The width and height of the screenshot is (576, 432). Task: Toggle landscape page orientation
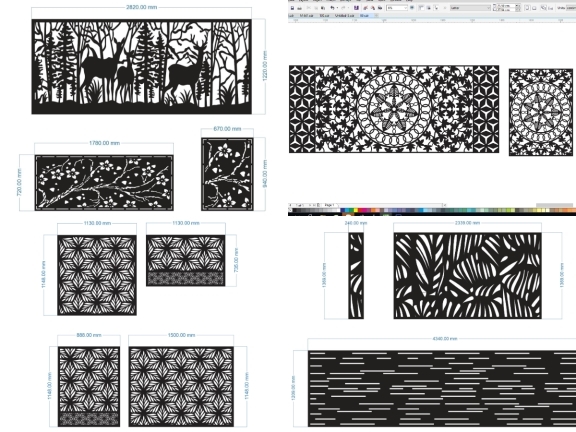pos(534,8)
